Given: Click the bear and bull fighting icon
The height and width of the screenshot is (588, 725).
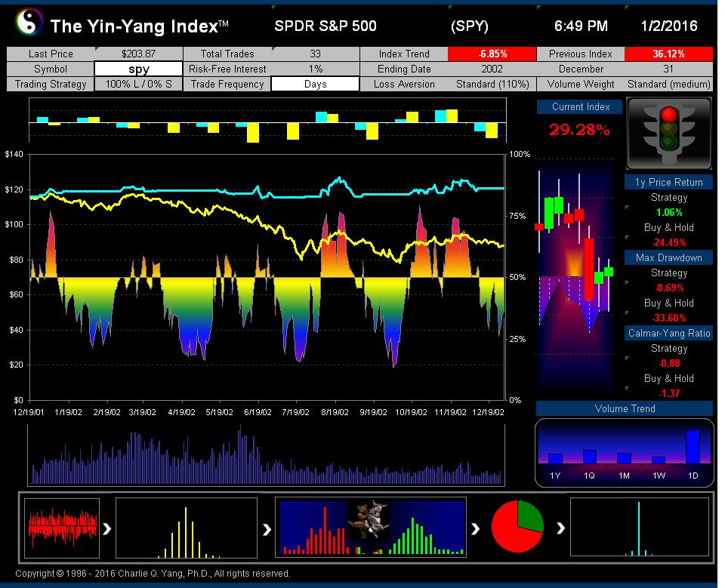Looking at the screenshot, I should tap(368, 519).
